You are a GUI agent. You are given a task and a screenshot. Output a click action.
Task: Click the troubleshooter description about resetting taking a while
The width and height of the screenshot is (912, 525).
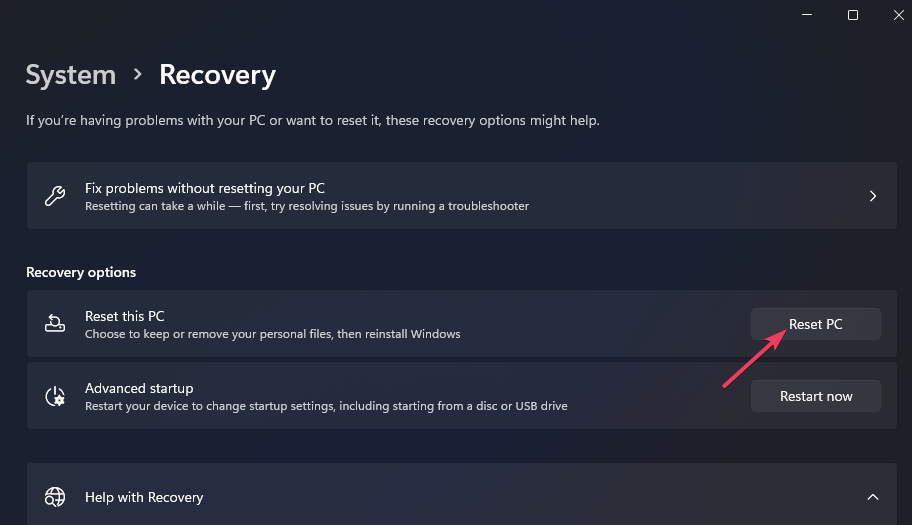click(306, 206)
